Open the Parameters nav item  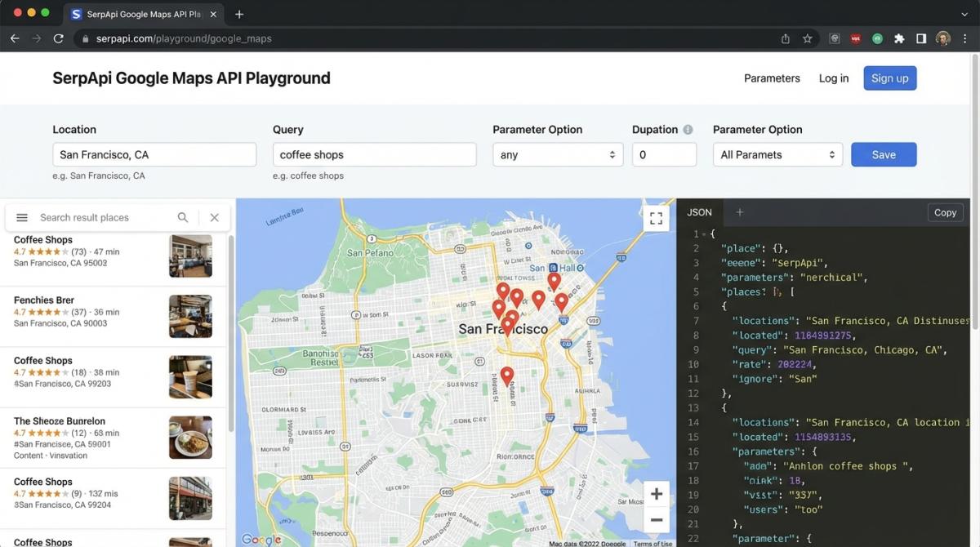772,78
